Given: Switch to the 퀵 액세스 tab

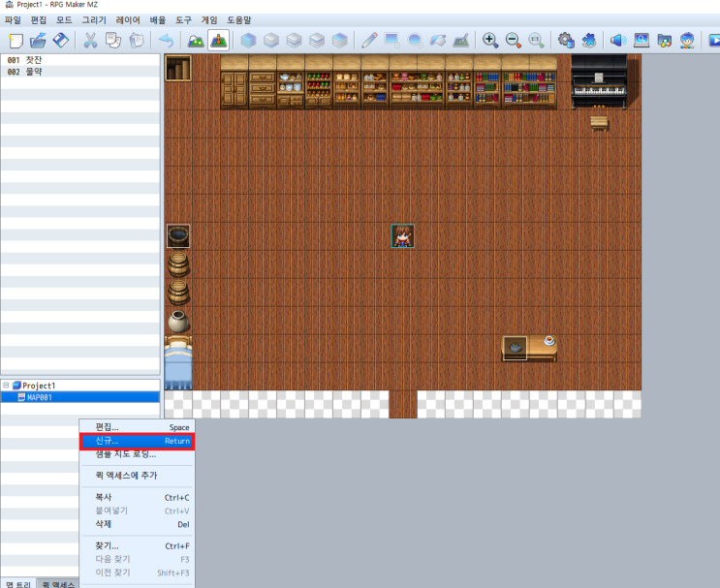Looking at the screenshot, I should [x=58, y=584].
